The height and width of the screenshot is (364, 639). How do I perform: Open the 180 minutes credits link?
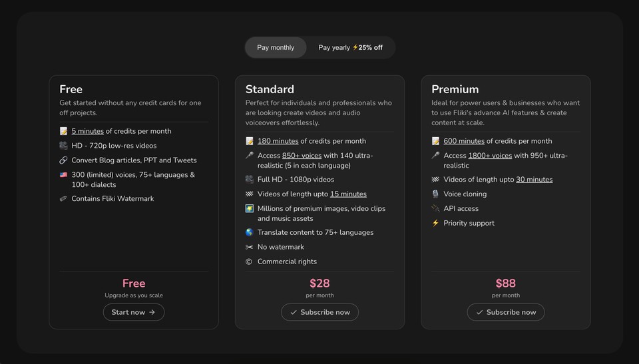(278, 141)
